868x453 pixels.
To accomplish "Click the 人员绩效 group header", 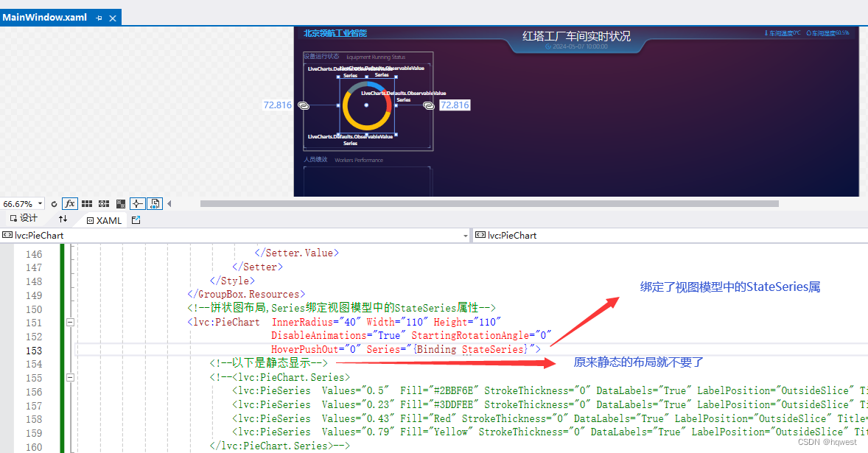I will 315,159.
